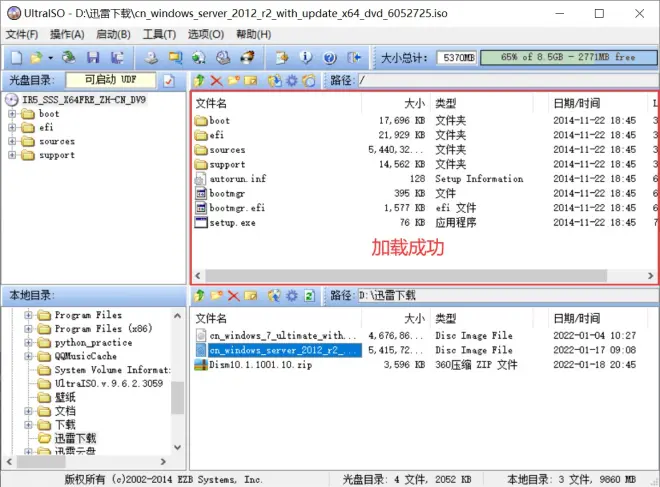Expand the support folder in disc tree
The width and height of the screenshot is (660, 487).
point(12,155)
